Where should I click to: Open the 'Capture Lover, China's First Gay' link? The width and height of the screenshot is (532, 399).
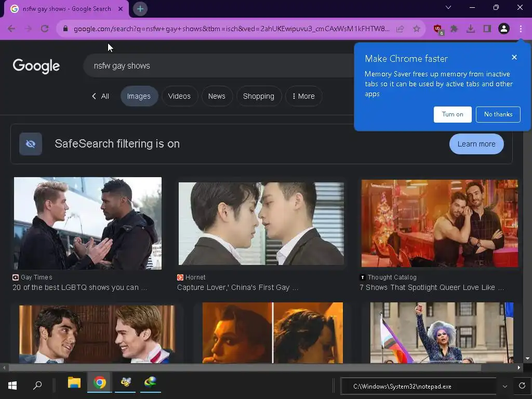pyautogui.click(x=237, y=287)
